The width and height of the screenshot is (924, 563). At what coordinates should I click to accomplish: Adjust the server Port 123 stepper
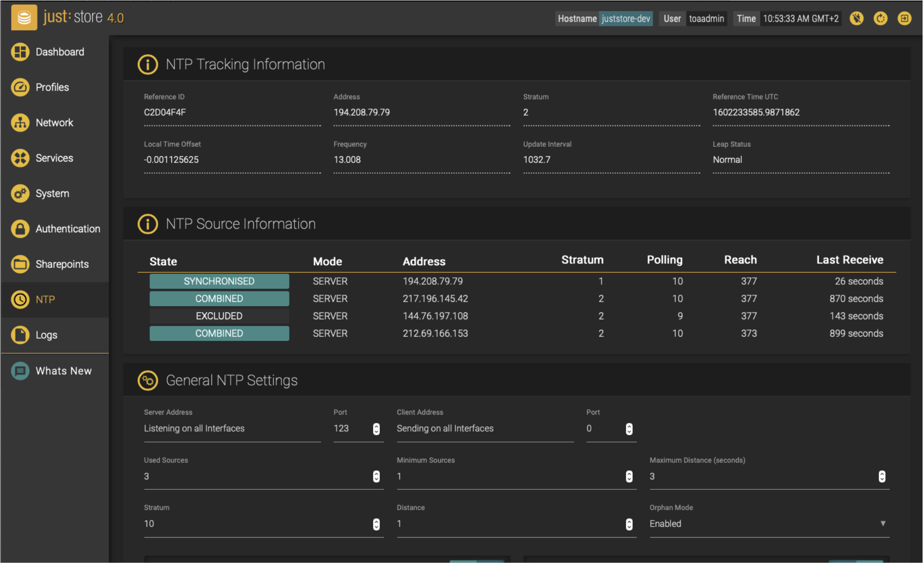coord(376,429)
